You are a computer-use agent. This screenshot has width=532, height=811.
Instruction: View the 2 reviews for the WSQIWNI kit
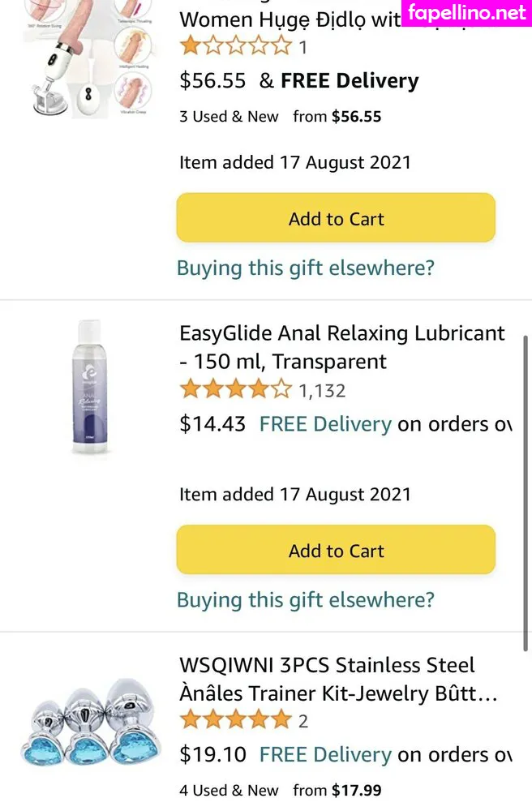point(303,721)
